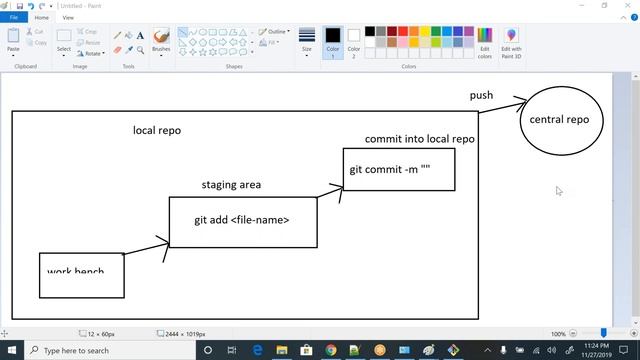Choose the Right arrow shape
The image size is (640, 360).
223,42
